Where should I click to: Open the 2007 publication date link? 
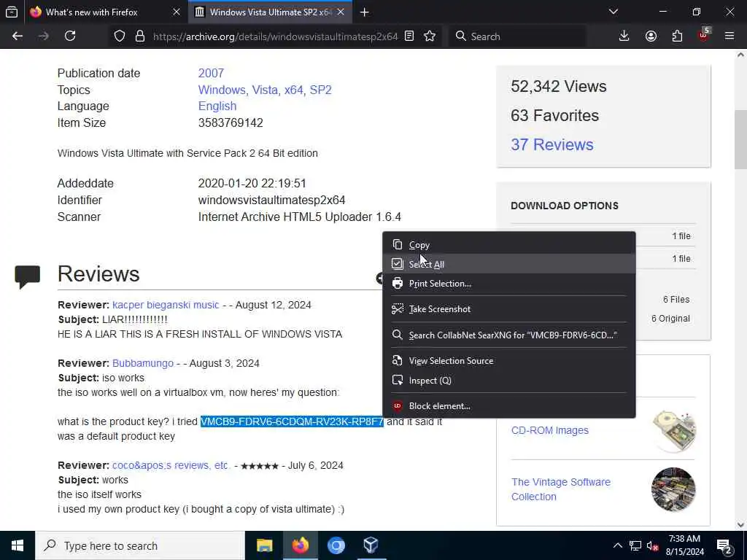tap(211, 74)
